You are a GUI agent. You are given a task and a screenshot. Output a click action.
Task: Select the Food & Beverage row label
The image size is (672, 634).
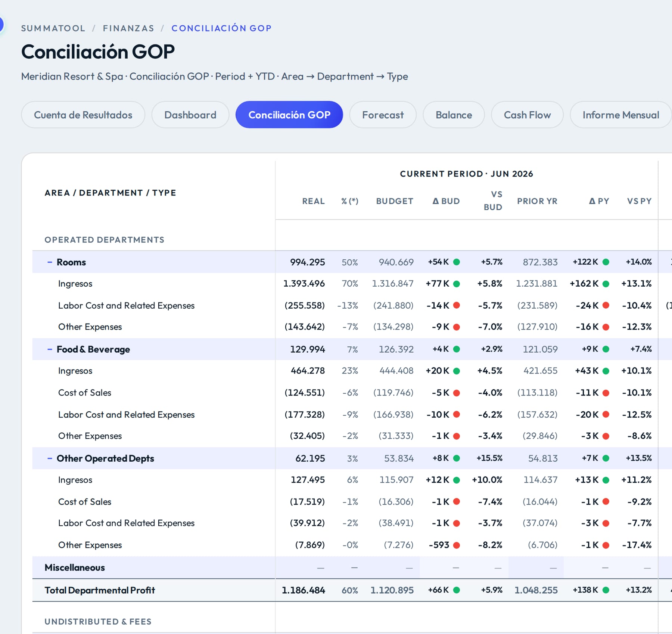[x=93, y=349]
